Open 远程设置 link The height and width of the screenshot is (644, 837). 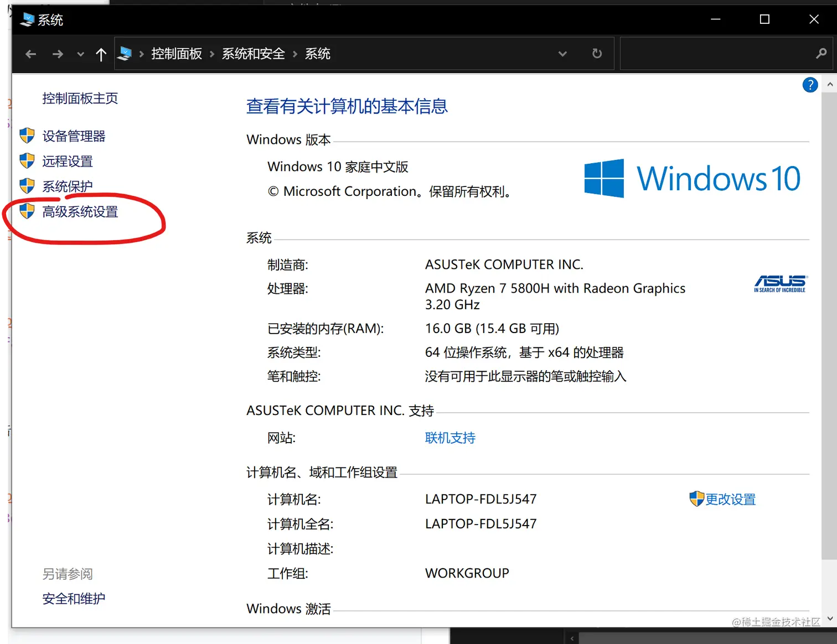point(68,162)
